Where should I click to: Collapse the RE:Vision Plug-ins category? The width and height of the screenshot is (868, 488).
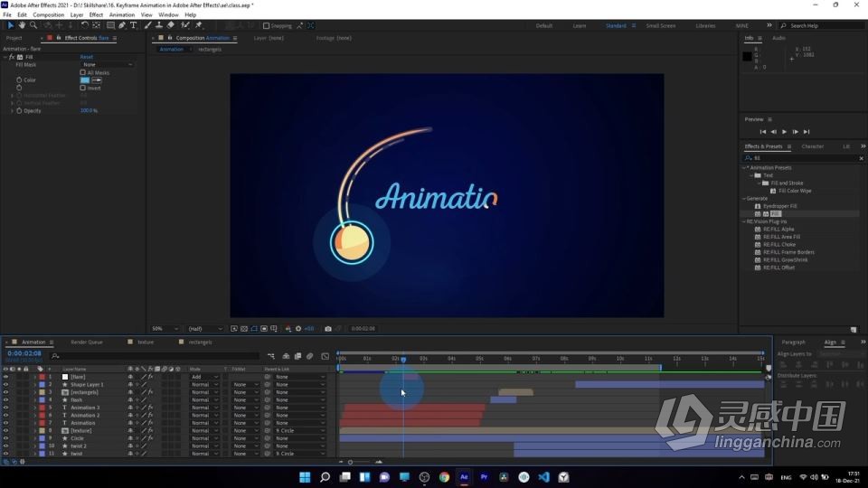click(x=744, y=221)
